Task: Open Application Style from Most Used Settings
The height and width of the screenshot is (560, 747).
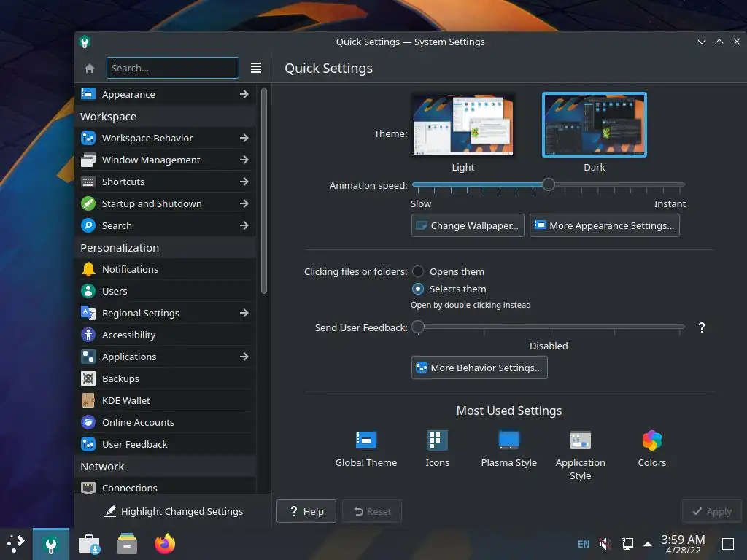Action: tap(580, 456)
